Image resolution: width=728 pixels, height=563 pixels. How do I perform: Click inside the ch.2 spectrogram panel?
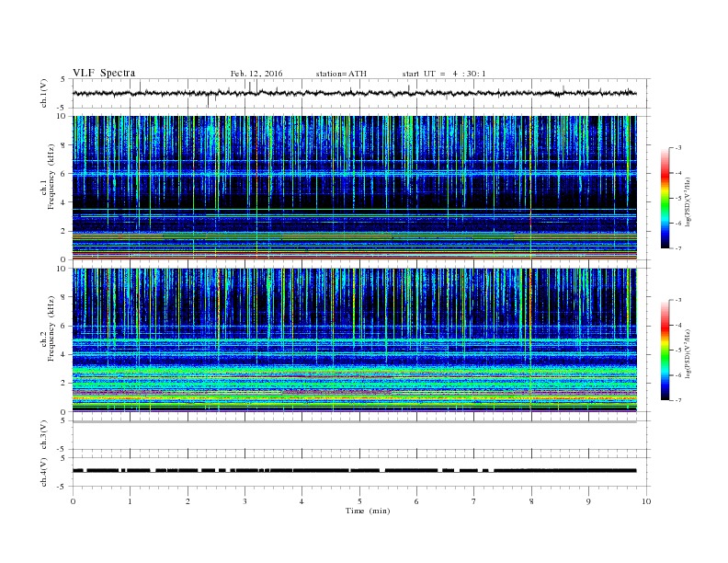(355, 339)
